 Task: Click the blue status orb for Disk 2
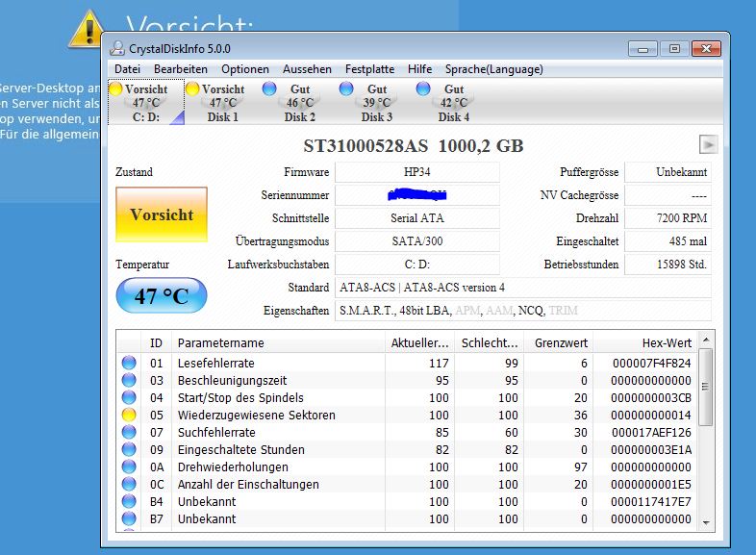click(x=269, y=88)
